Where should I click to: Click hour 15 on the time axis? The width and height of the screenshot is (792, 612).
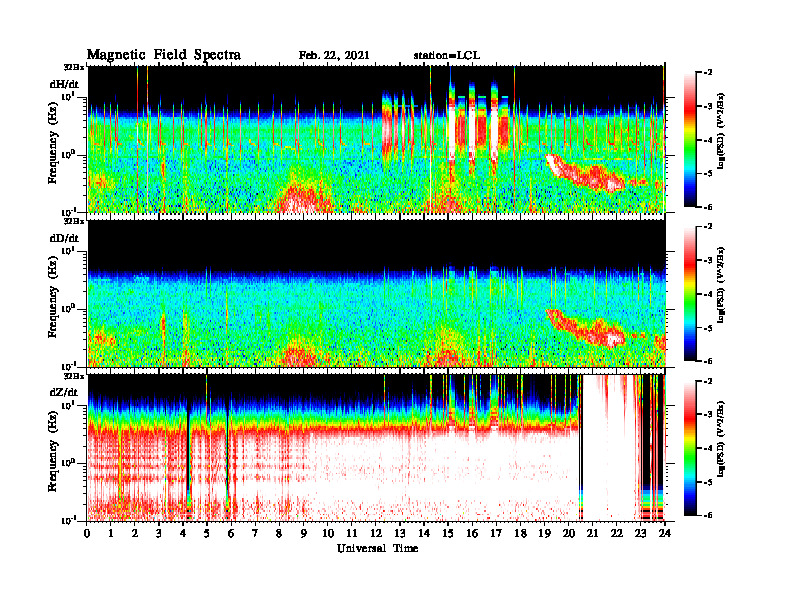click(x=448, y=534)
